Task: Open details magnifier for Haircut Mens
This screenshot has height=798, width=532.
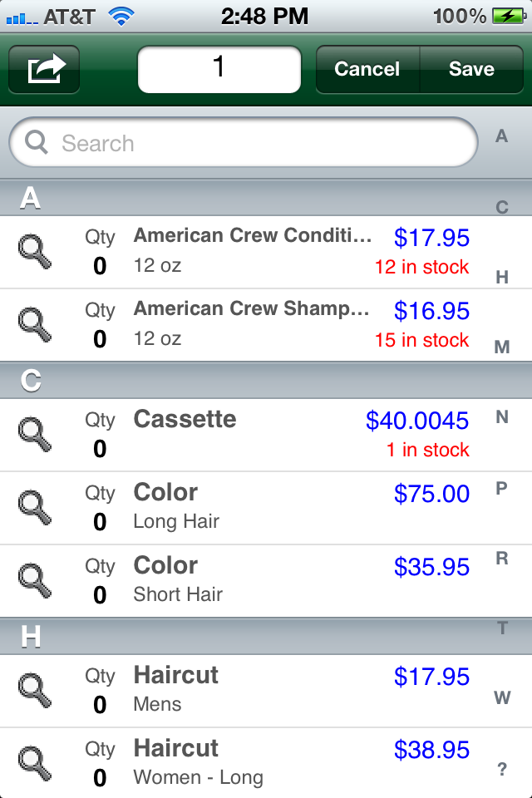Action: (35, 691)
